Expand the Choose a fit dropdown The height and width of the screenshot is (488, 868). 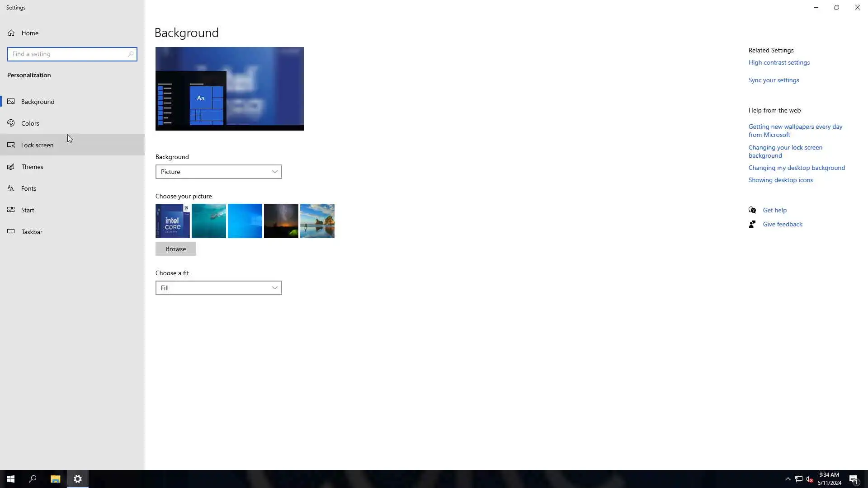(x=218, y=288)
